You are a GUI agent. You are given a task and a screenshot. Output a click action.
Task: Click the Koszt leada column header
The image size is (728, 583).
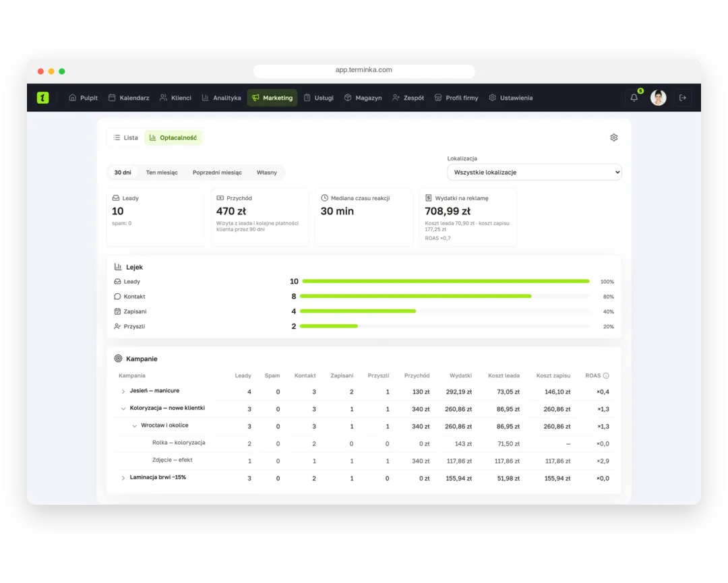(504, 375)
